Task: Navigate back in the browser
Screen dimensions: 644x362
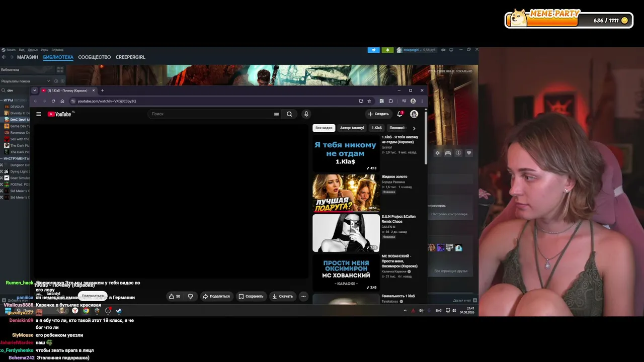Action: [35, 101]
